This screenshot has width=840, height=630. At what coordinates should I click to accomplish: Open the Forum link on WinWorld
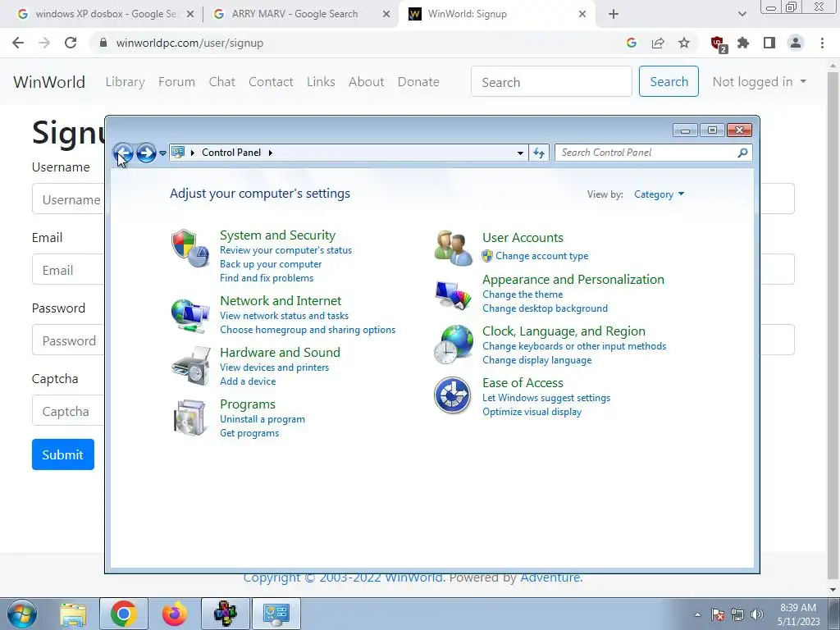pyautogui.click(x=177, y=81)
